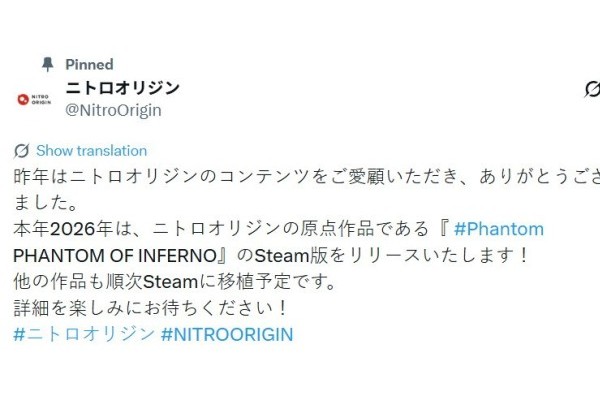Open the #NITROORIGIN hashtag
Image resolution: width=600 pixels, height=400 pixels.
coord(227,334)
